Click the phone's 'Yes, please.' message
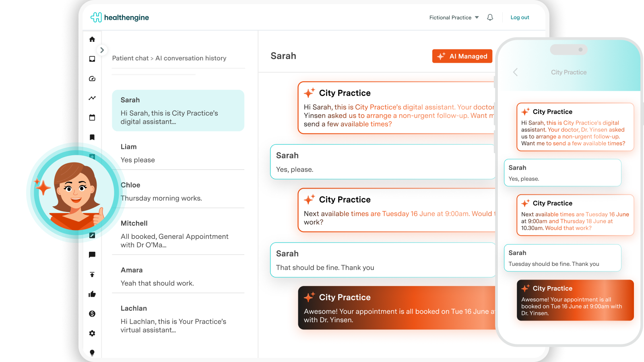This screenshot has width=644, height=362. pyautogui.click(x=563, y=173)
